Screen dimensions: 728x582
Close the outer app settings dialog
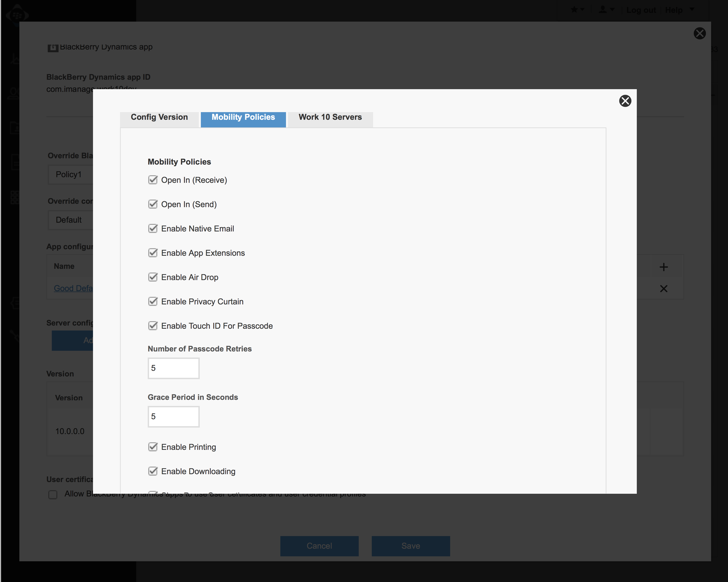click(x=700, y=33)
